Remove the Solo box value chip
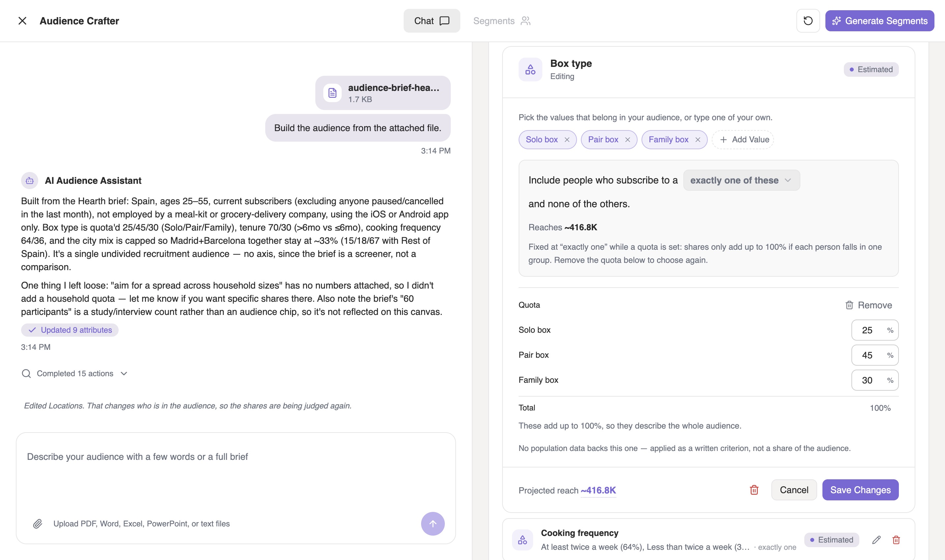The image size is (945, 560). (x=567, y=140)
